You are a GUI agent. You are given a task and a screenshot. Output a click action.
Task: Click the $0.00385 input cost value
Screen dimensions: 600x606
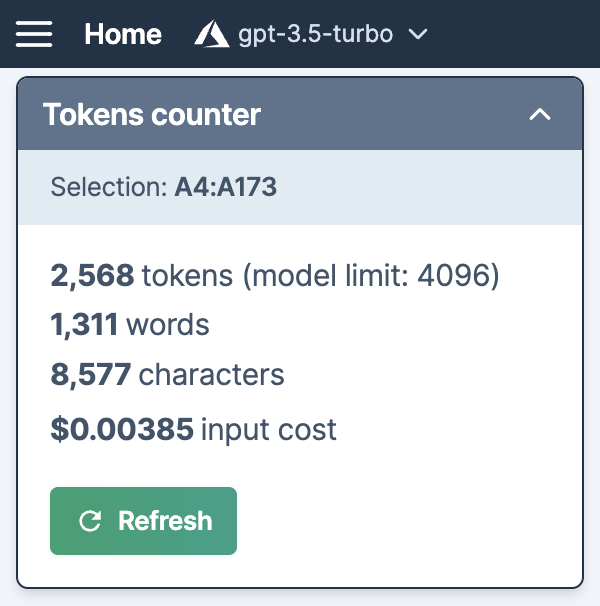tap(122, 429)
